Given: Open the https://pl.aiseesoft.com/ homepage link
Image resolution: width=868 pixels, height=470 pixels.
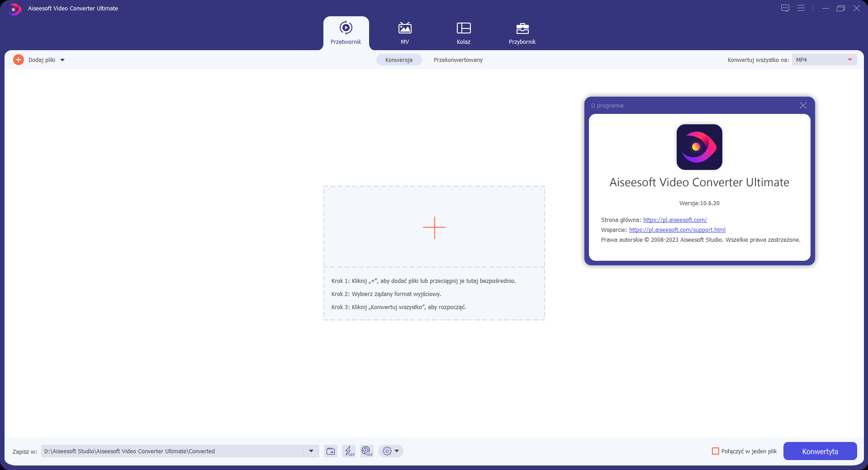Looking at the screenshot, I should (x=675, y=220).
